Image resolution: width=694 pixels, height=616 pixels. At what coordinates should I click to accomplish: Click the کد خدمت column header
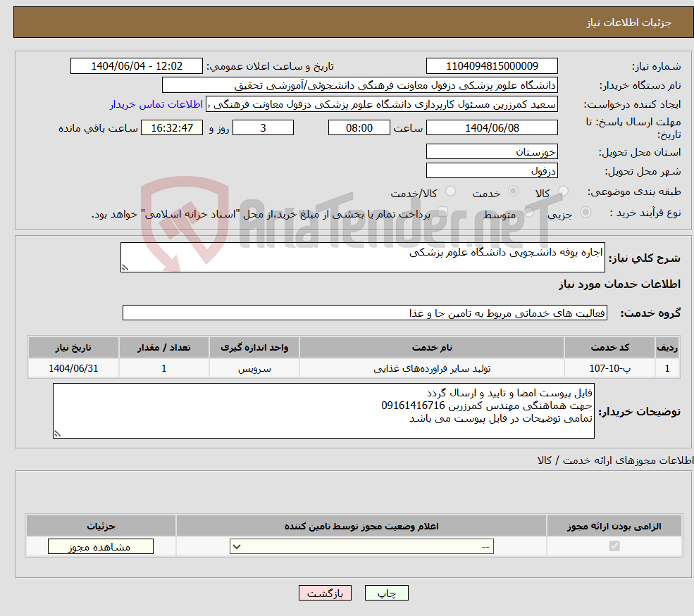(609, 347)
